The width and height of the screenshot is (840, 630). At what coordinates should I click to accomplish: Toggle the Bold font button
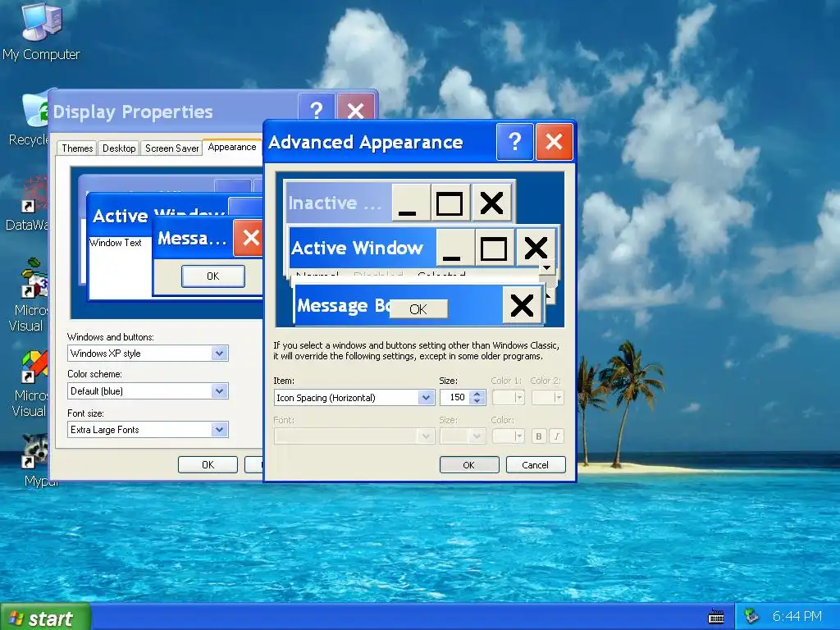(x=539, y=436)
